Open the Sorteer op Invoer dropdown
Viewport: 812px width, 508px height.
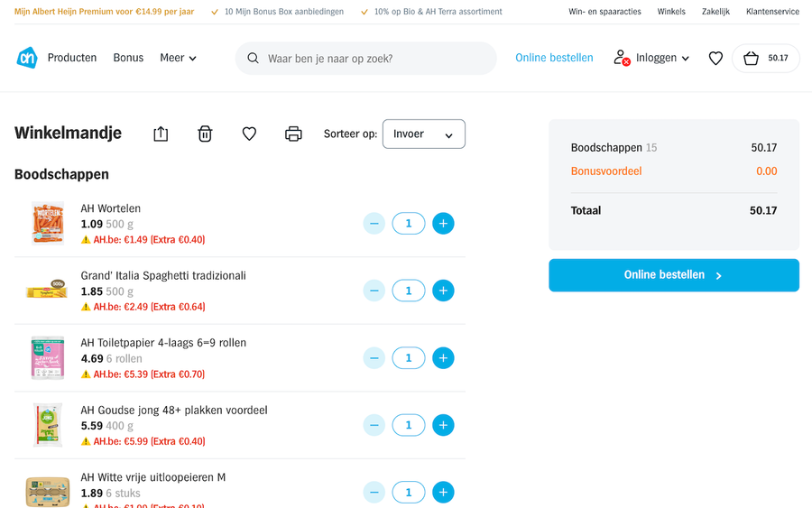click(423, 134)
